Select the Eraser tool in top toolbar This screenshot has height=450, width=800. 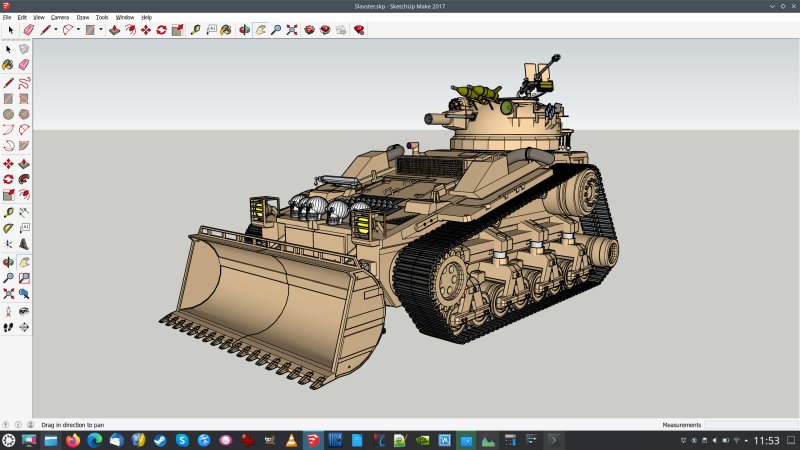[28, 30]
